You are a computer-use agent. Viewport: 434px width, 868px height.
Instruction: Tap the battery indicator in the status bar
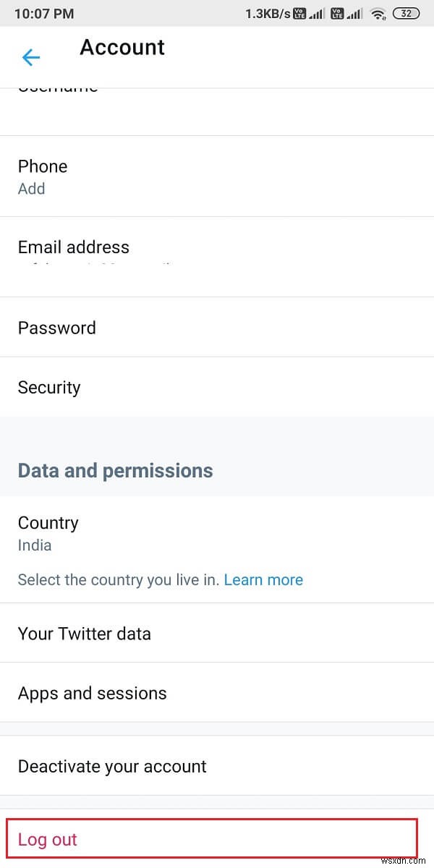(x=405, y=12)
